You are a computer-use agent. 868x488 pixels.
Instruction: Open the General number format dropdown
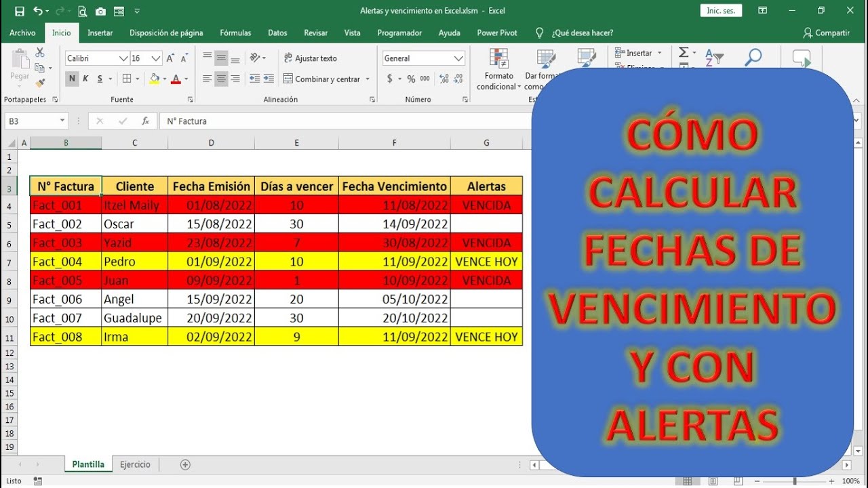(458, 58)
